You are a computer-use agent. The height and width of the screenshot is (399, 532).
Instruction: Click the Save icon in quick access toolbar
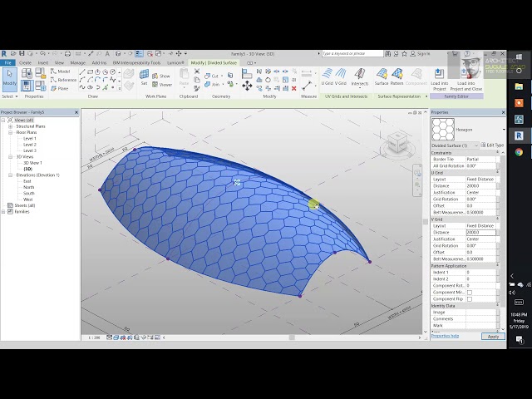point(22,53)
